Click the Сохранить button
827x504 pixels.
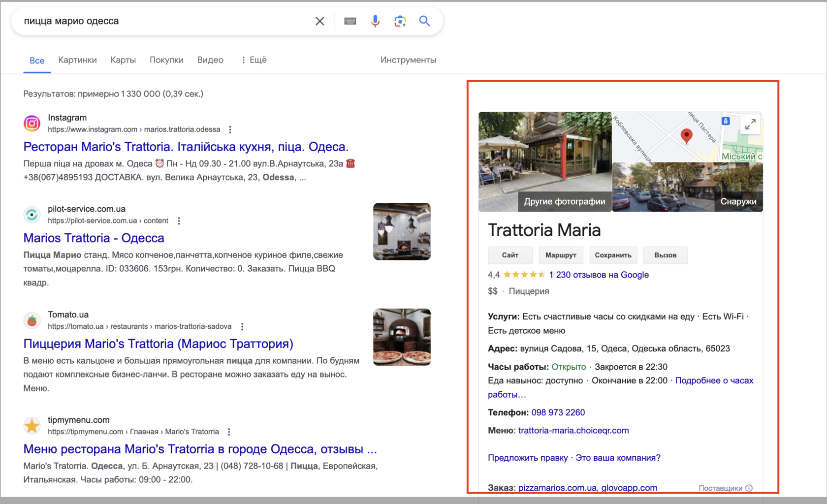click(x=613, y=255)
